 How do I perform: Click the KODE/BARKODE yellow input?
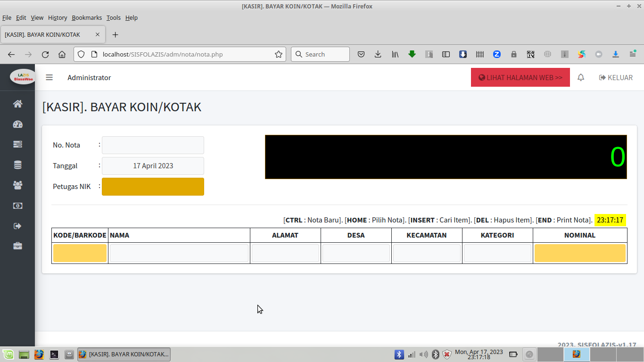coord(80,253)
